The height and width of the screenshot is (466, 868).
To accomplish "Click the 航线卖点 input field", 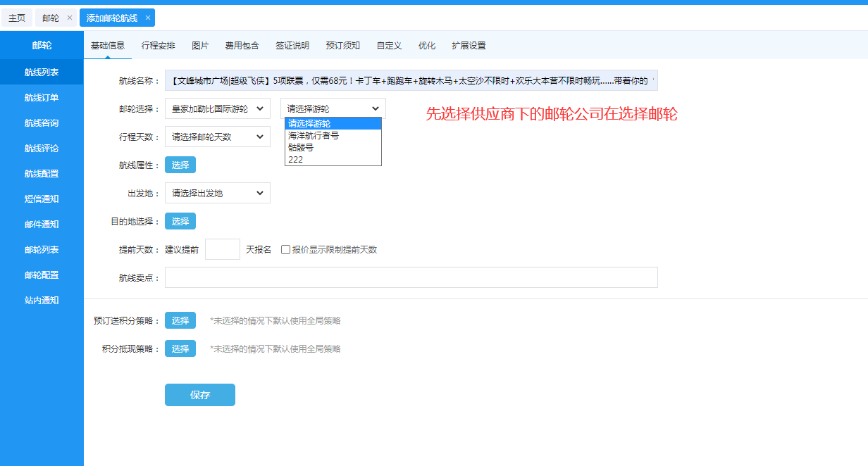I will point(411,277).
